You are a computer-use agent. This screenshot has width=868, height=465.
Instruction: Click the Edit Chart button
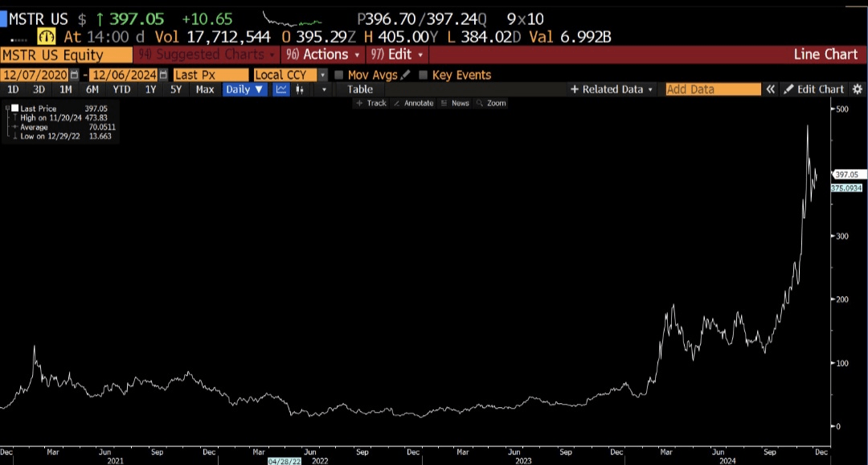pyautogui.click(x=813, y=89)
